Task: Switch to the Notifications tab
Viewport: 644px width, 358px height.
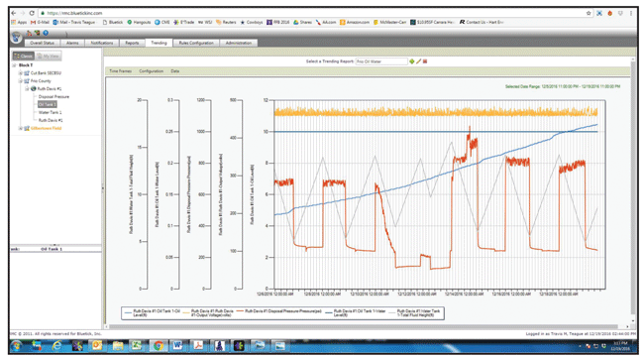Action: 102,43
